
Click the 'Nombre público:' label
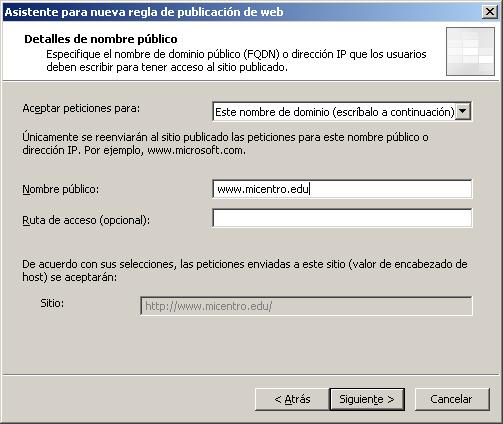click(x=61, y=189)
